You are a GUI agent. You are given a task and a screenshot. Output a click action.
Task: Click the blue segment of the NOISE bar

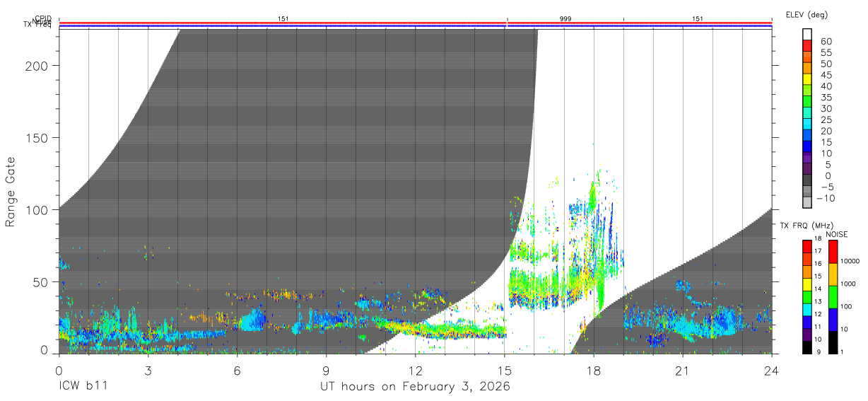832,319
